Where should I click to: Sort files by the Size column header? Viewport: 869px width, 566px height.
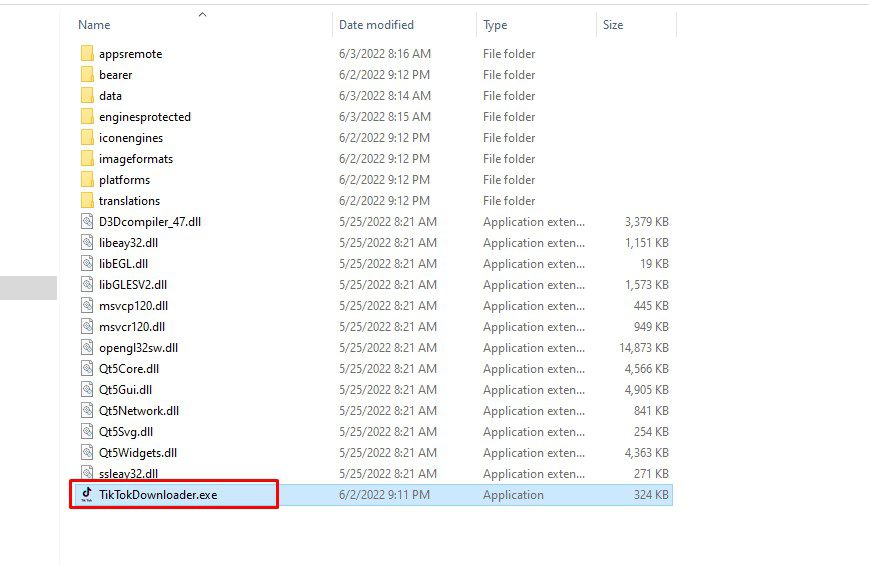(613, 25)
